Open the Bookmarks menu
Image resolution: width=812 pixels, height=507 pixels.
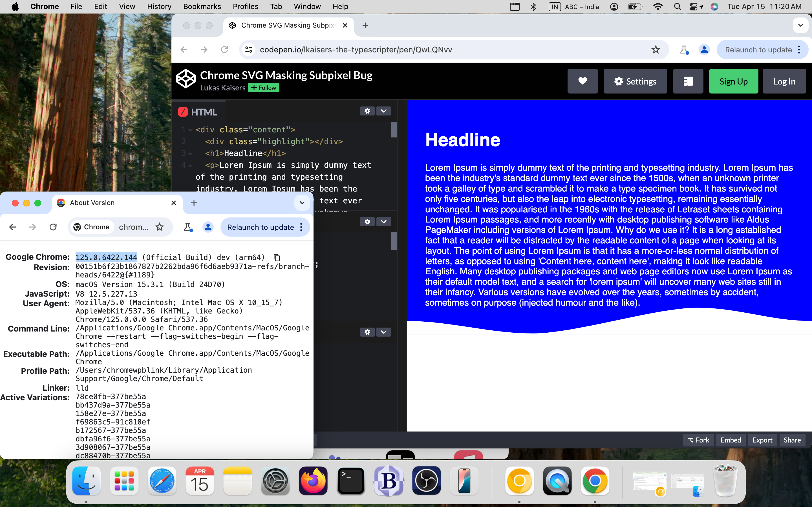coord(202,6)
